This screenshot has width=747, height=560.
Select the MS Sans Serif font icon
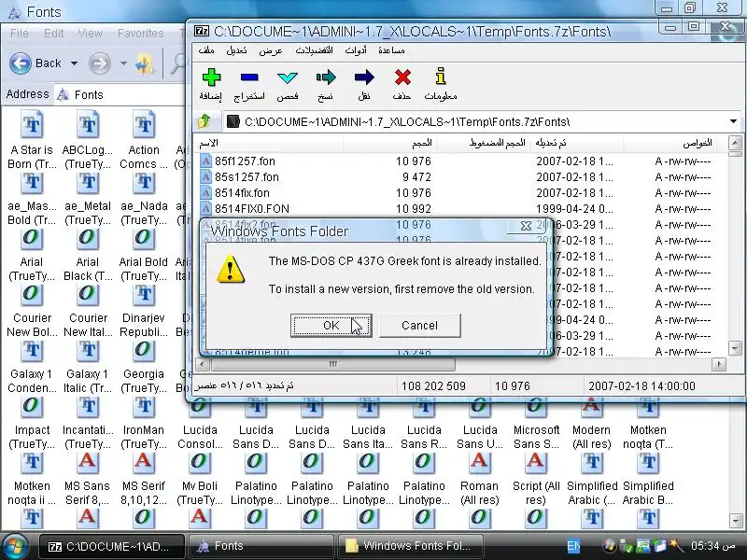click(x=88, y=463)
